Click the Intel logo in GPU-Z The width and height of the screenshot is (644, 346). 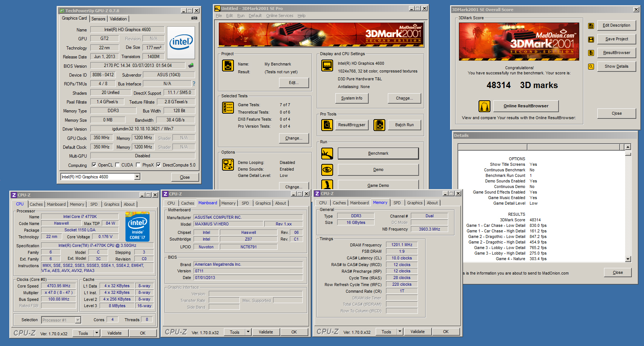[181, 43]
